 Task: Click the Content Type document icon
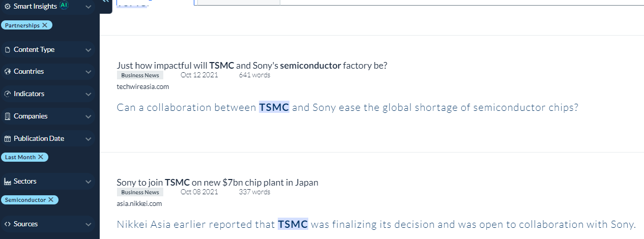pyautogui.click(x=7, y=50)
